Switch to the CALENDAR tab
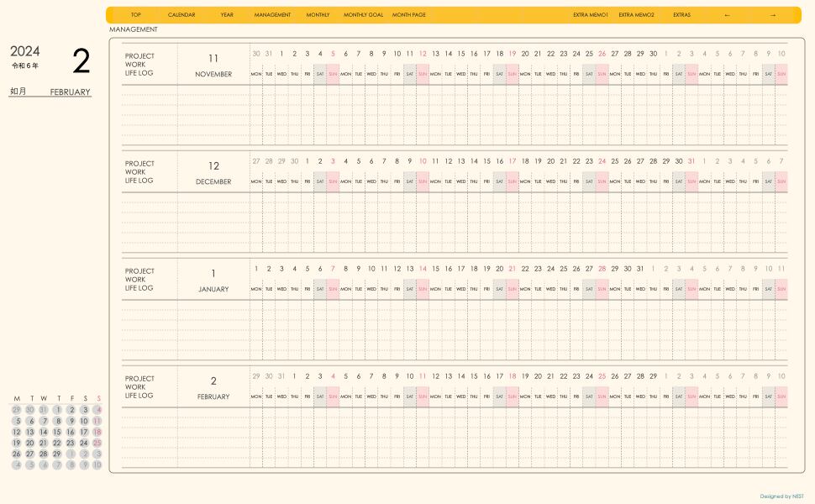The width and height of the screenshot is (815, 504). (181, 15)
